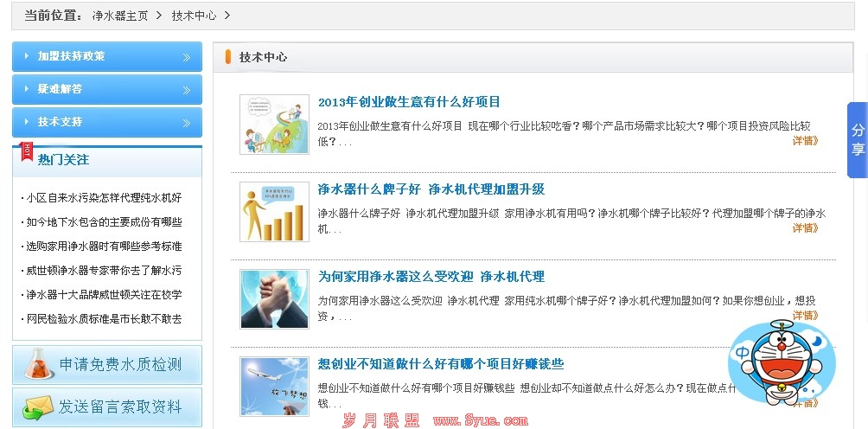Open hot topic 小区自来水污染怎样代理纯水机好

(104, 197)
